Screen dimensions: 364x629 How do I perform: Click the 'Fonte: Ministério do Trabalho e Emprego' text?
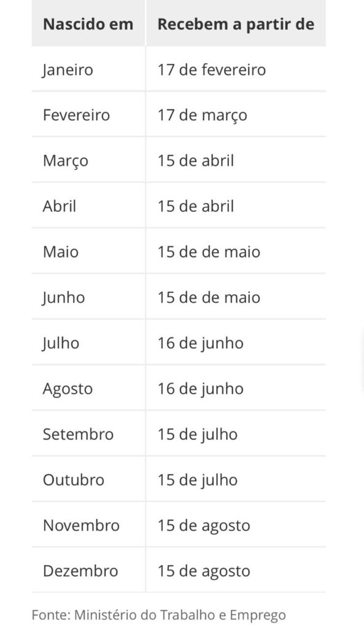pos(159,615)
